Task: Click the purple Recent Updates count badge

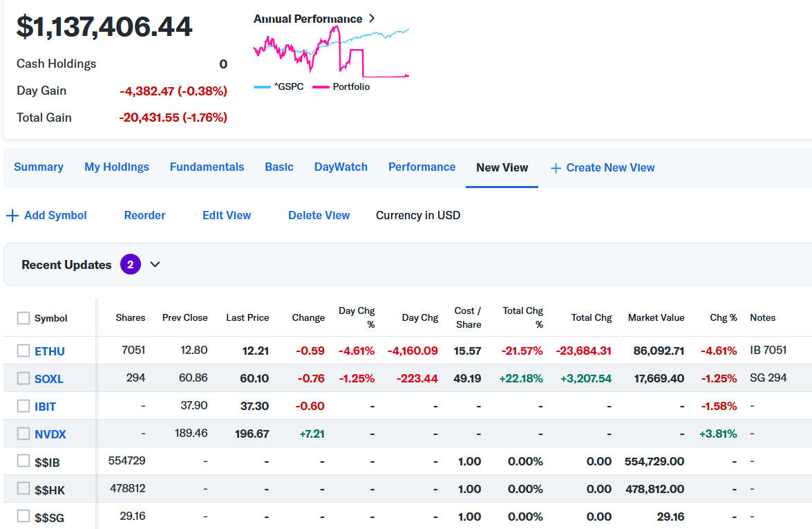Action: pyautogui.click(x=130, y=265)
